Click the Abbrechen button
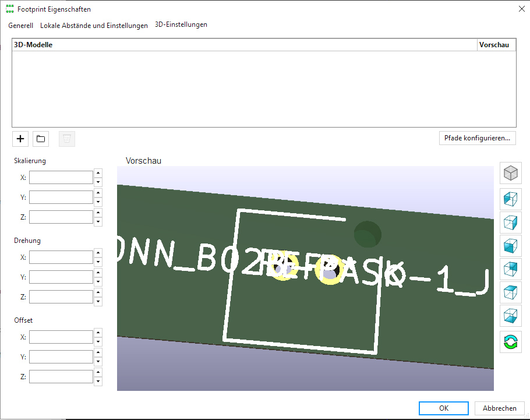The width and height of the screenshot is (530, 420). [x=499, y=408]
